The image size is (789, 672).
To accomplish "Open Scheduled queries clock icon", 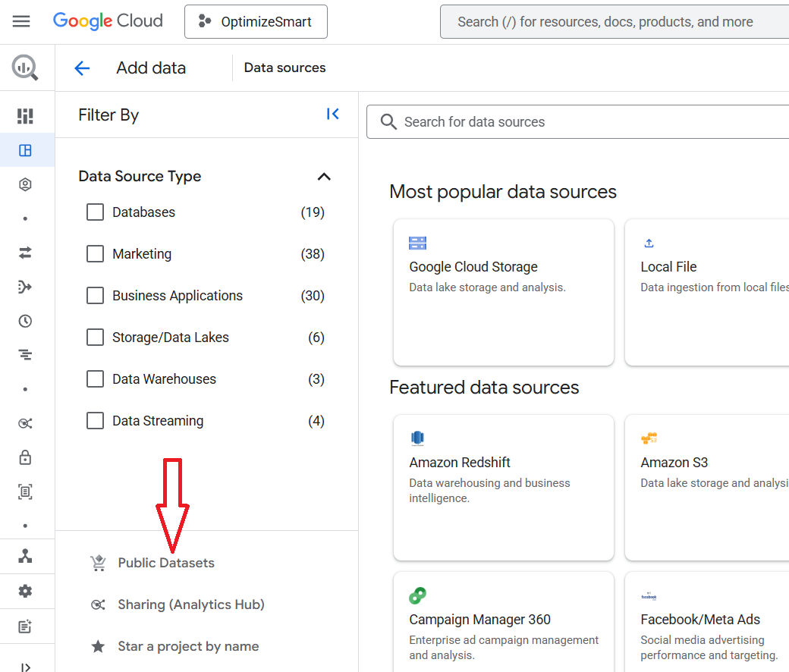I will pyautogui.click(x=25, y=321).
